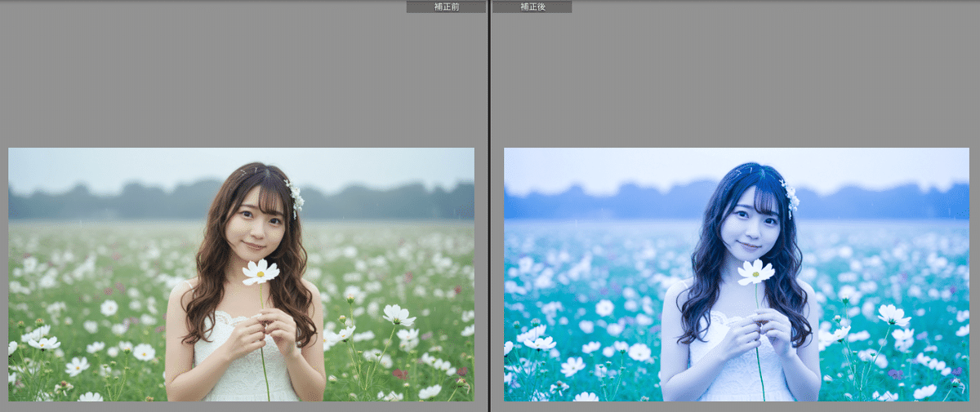
Task: Click the woman's clasped hands in after photo
Action: tap(759, 329)
